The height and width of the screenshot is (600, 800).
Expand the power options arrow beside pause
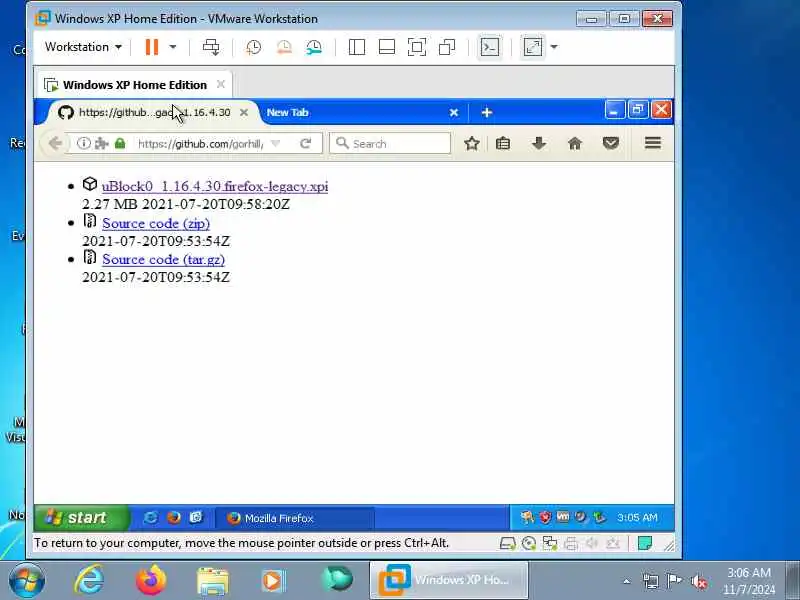tap(173, 47)
